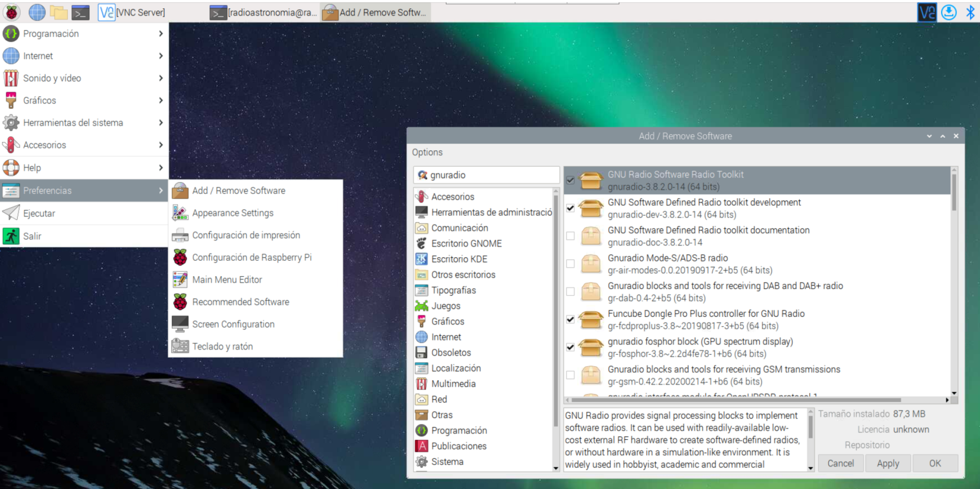980x489 pixels.
Task: Click the gnuradio search input field
Action: (486, 175)
